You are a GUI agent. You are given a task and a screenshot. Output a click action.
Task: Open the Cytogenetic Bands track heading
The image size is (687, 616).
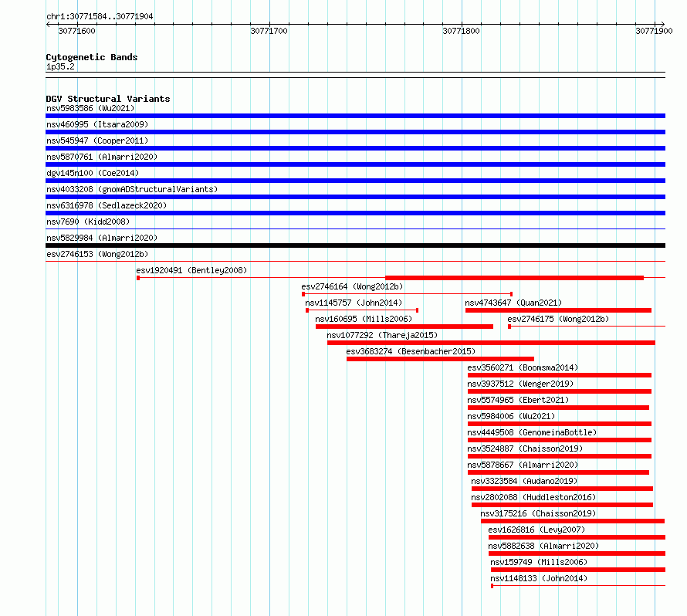92,57
